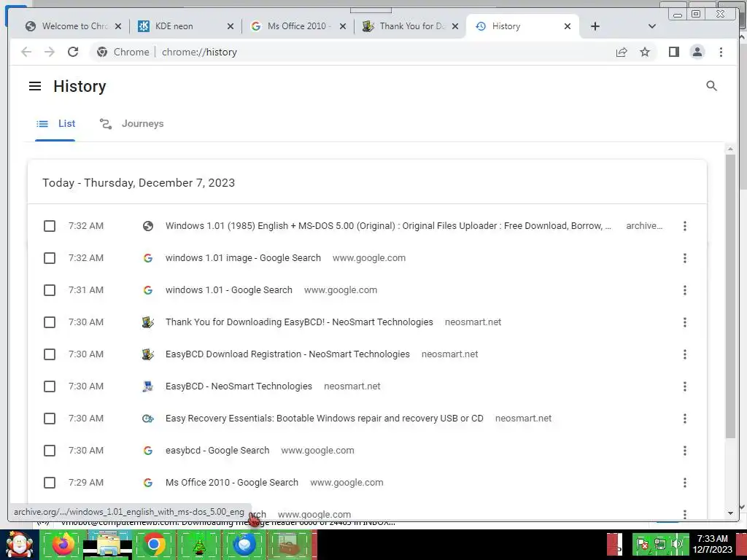Close the Ms Office 2010 tab
The width and height of the screenshot is (747, 560).
pos(343,26)
